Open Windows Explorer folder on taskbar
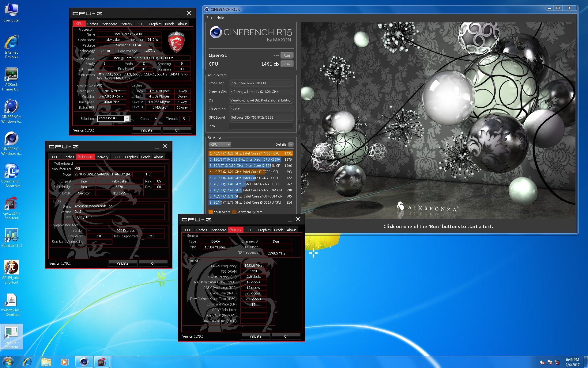 click(x=46, y=362)
